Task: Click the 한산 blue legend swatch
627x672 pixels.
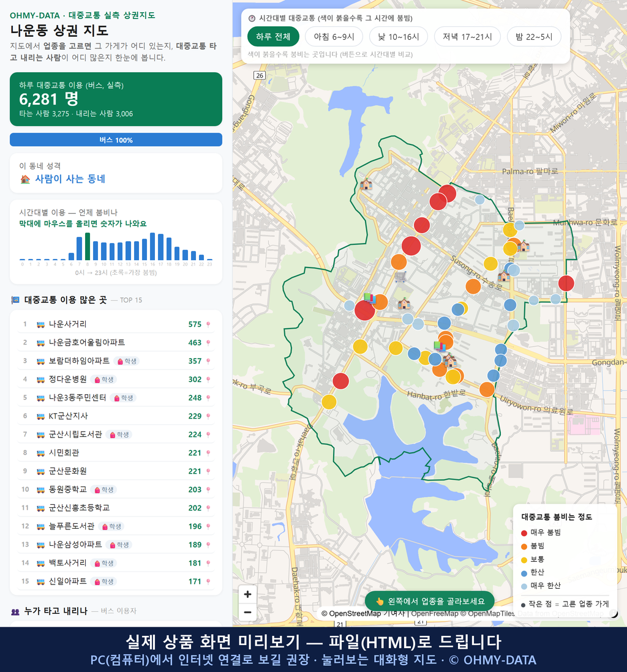Action: 524,573
